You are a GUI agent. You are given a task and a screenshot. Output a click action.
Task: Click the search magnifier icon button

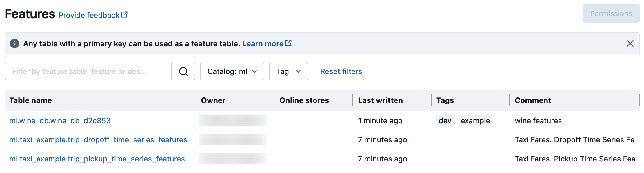183,71
